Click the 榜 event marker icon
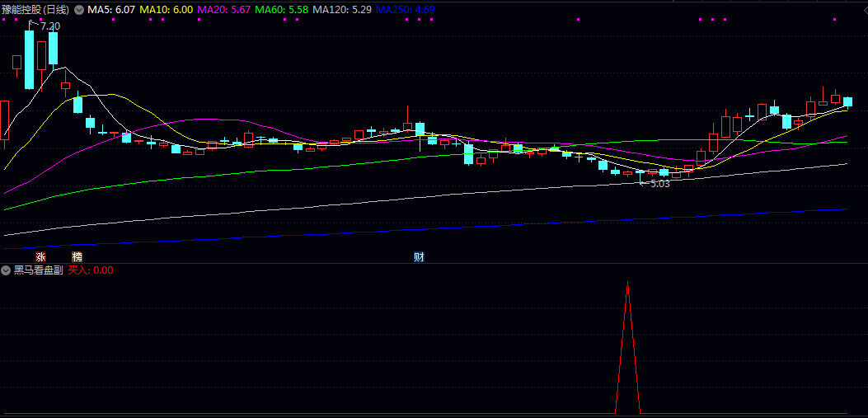 click(77, 256)
